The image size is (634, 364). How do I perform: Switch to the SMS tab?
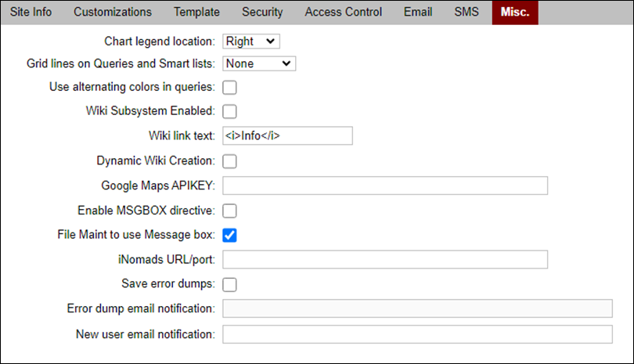pos(466,13)
